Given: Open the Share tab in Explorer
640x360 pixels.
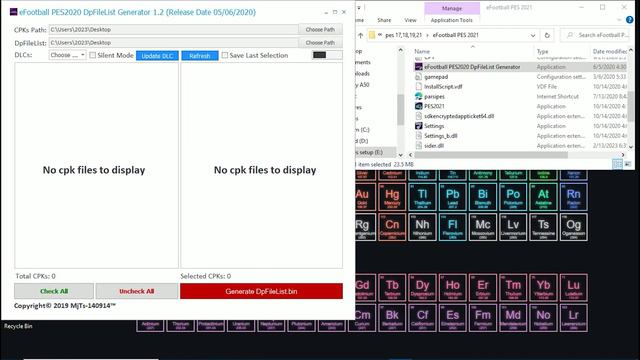Looking at the screenshot, I should click(384, 20).
